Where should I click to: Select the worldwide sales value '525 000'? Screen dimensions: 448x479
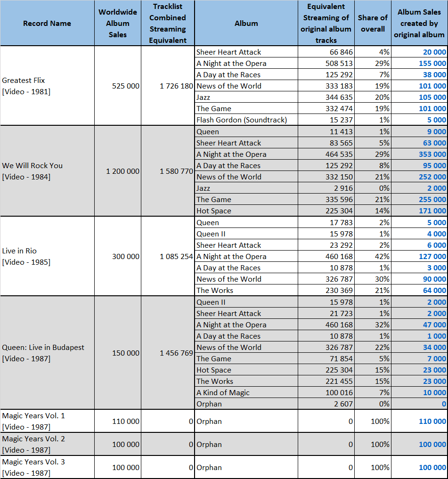coord(126,86)
